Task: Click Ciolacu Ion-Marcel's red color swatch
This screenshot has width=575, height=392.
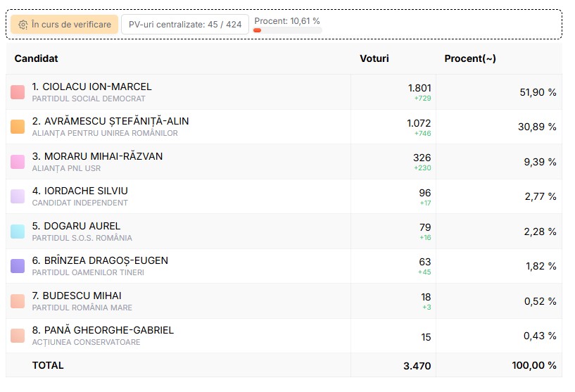Action: (x=18, y=92)
